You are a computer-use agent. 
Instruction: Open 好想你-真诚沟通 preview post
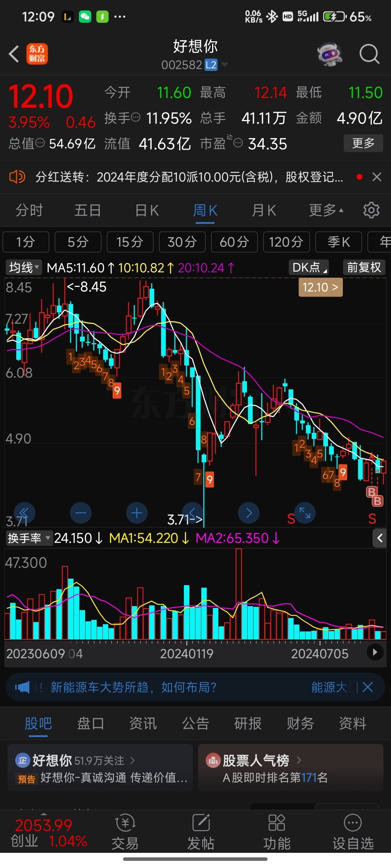(114, 778)
